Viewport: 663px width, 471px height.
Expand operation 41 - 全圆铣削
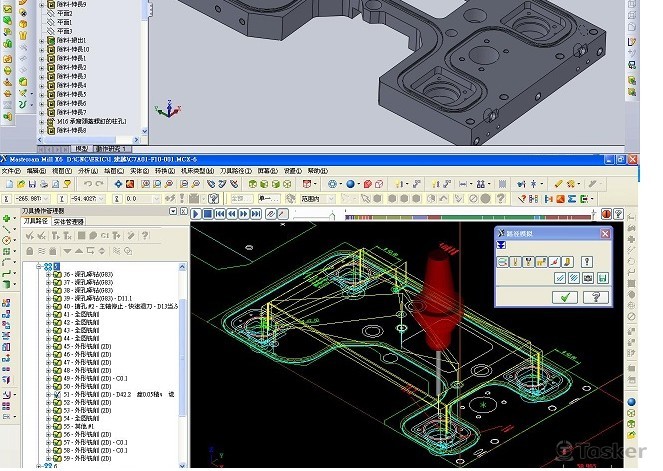[x=48, y=314]
